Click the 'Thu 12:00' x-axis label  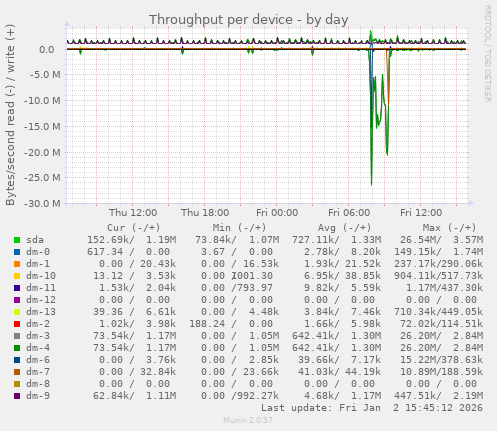coord(133,213)
